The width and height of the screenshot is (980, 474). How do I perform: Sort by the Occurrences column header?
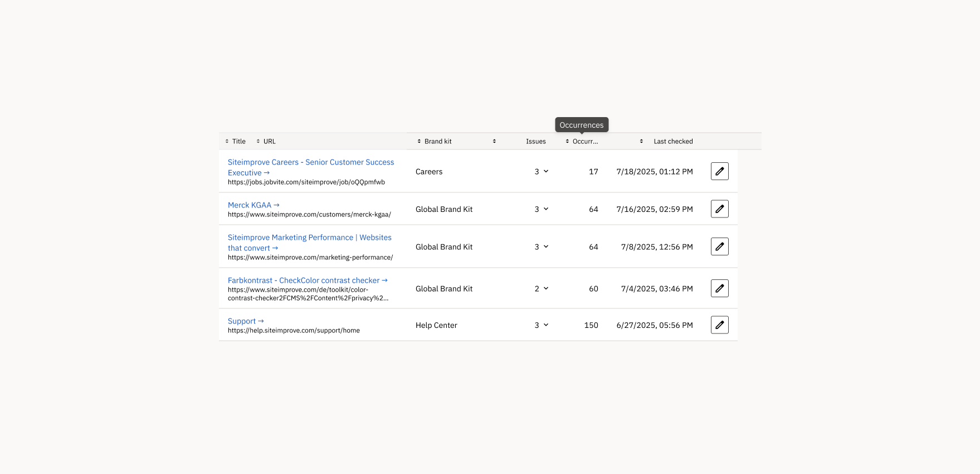click(x=582, y=141)
